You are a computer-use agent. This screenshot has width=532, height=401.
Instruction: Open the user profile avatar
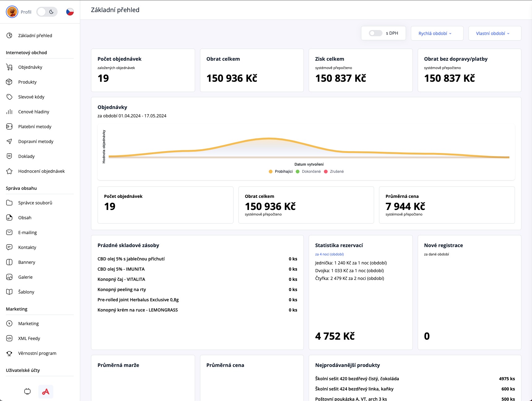point(12,12)
